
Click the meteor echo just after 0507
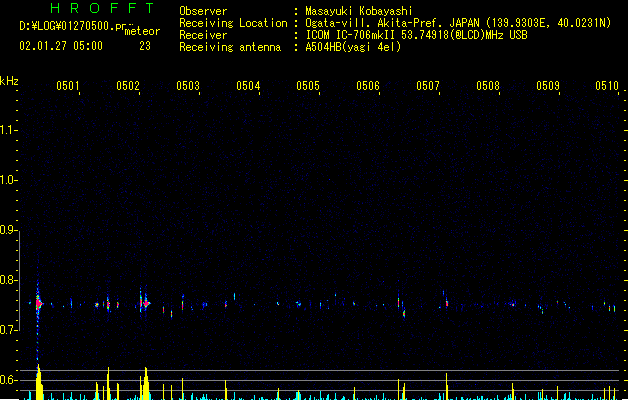click(x=446, y=302)
